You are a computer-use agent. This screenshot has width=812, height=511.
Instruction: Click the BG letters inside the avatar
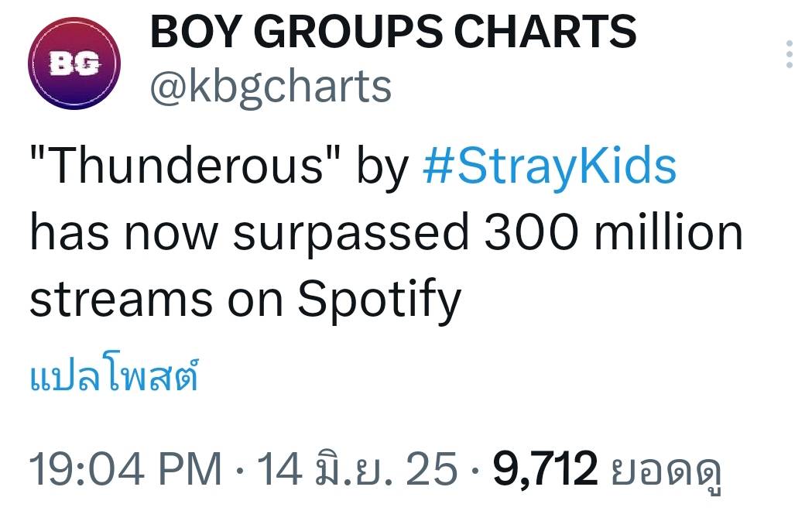(74, 63)
